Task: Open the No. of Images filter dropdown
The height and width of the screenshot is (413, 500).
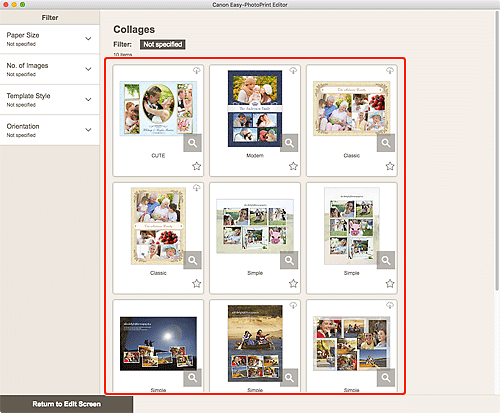Action: (50, 69)
